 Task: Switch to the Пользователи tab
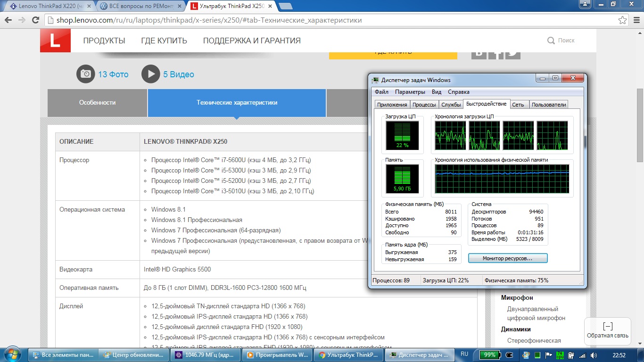549,105
